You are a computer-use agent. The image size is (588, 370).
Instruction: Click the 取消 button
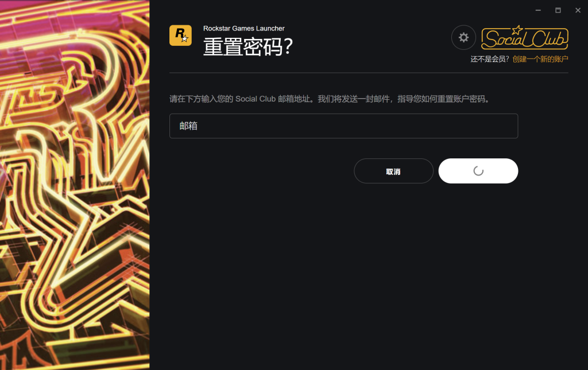394,171
